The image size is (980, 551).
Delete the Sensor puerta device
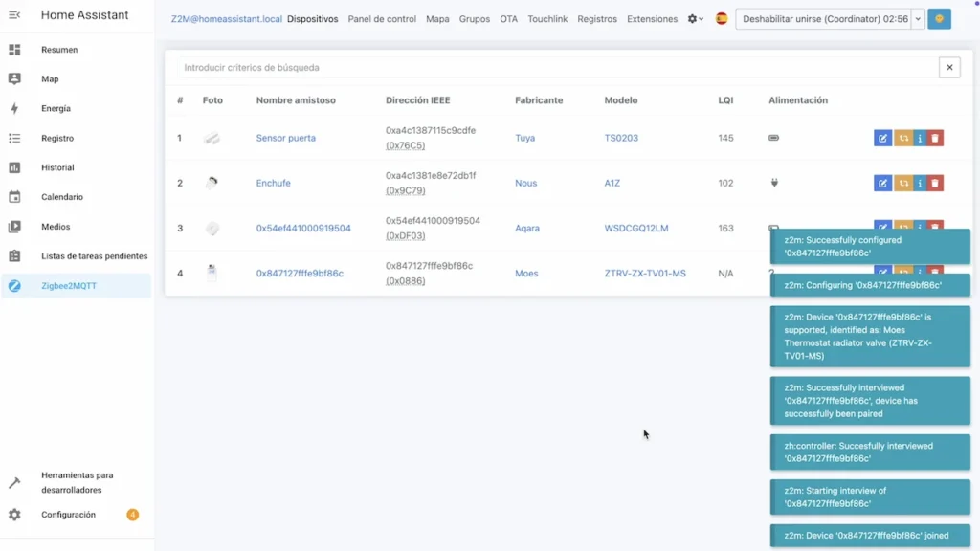pyautogui.click(x=935, y=138)
